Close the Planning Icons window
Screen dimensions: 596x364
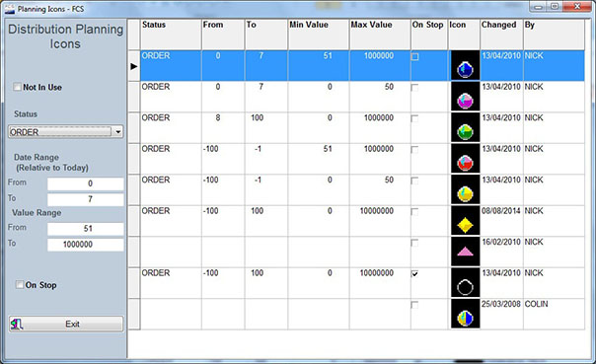coord(577,7)
